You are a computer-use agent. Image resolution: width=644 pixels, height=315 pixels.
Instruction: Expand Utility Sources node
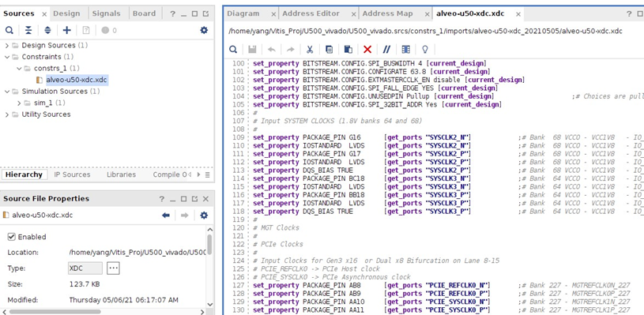6,114
